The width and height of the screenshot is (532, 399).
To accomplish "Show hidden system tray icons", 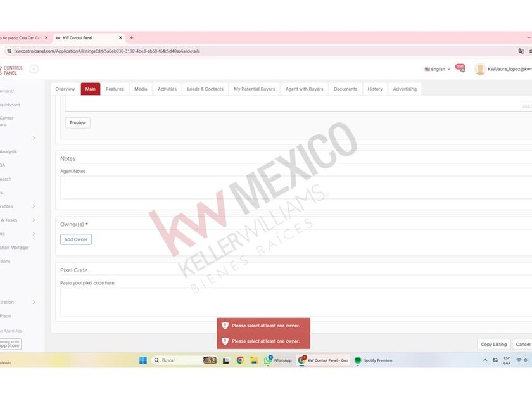I will click(485, 360).
